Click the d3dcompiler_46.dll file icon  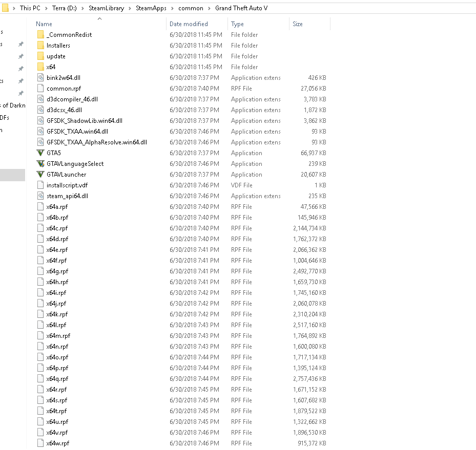click(x=40, y=99)
